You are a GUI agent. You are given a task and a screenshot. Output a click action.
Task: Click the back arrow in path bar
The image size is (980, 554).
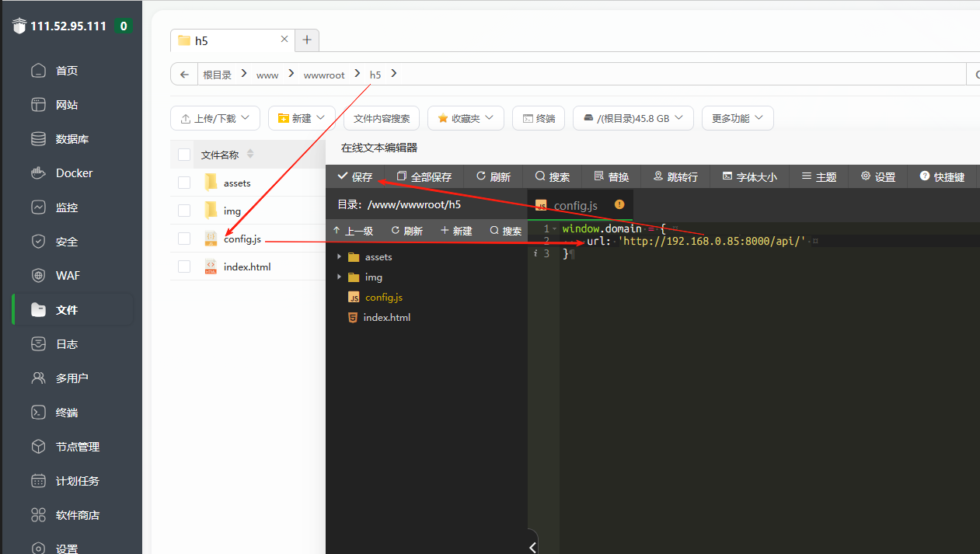click(184, 75)
